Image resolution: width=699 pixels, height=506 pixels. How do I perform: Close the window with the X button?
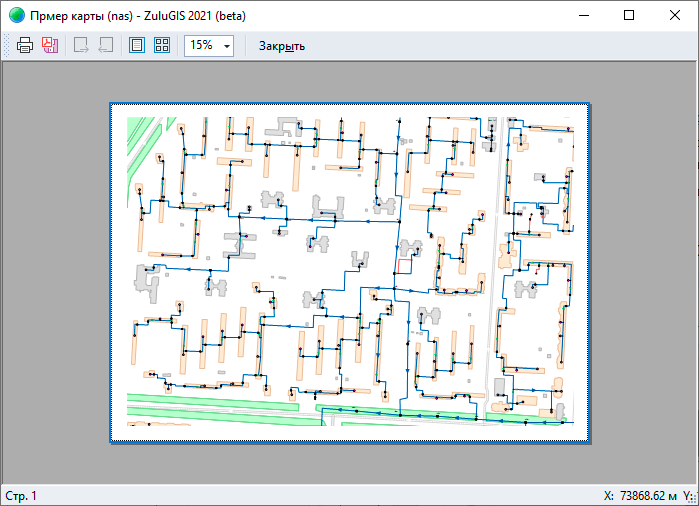675,16
